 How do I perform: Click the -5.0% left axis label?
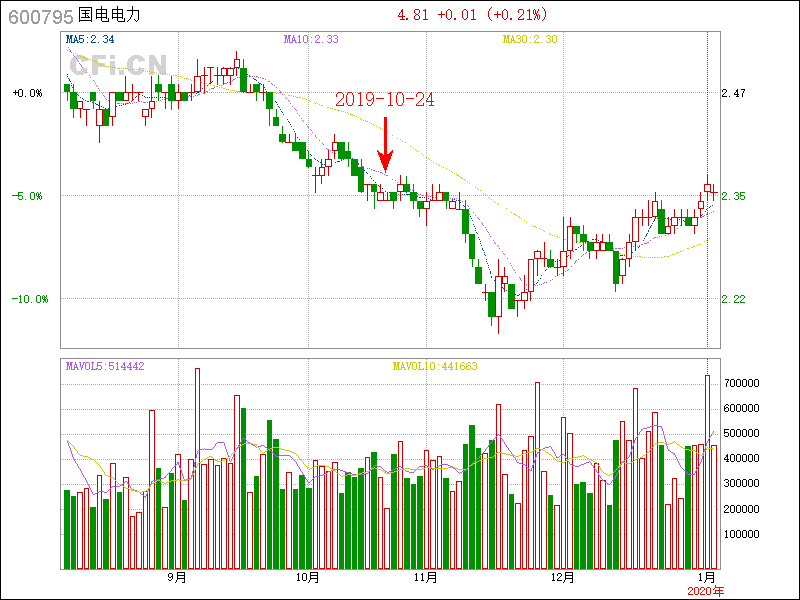tap(27, 196)
